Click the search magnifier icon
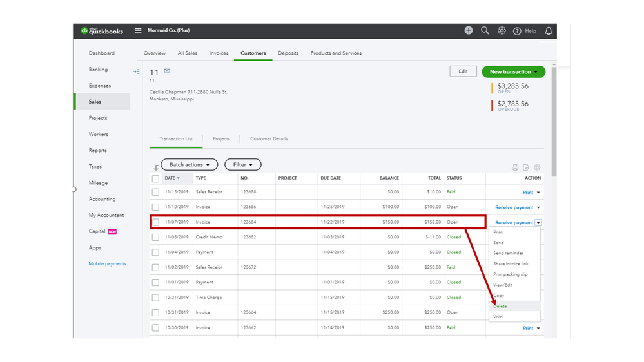The image size is (644, 362). 485,31
